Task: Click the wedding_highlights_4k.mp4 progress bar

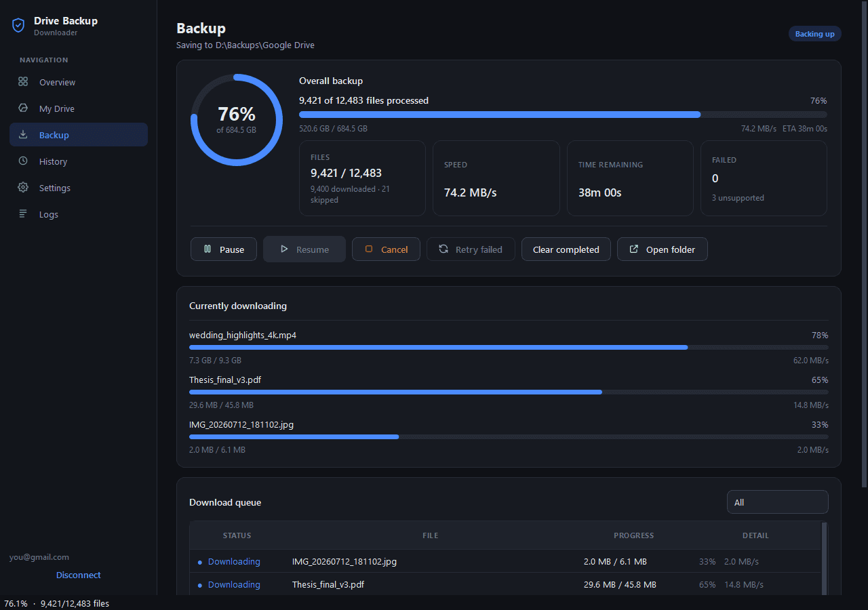Action: coord(509,347)
